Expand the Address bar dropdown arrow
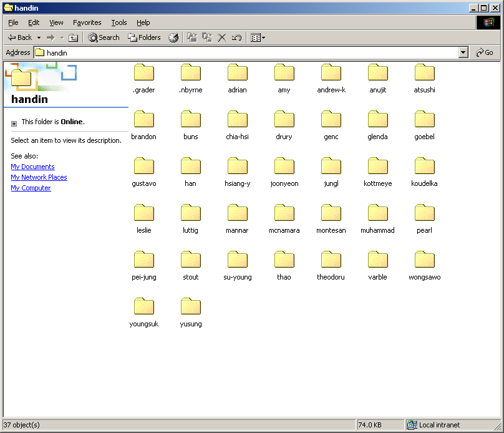The width and height of the screenshot is (504, 433). tap(463, 53)
